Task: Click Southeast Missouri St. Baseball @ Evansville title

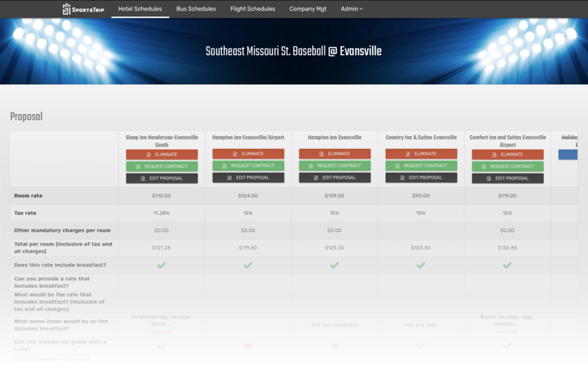Action: 293,51
